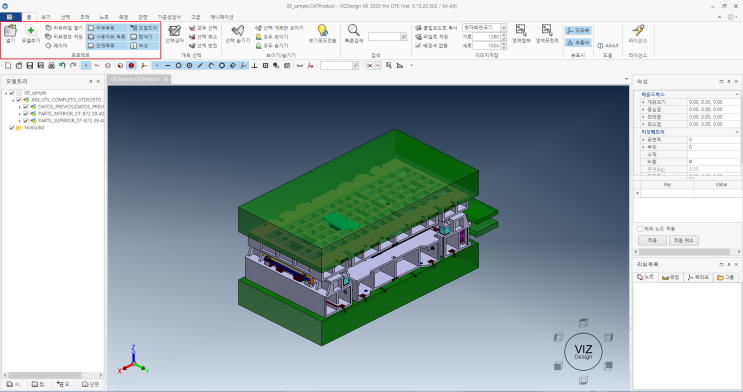Viewport: 743px width, 392px height.
Task: Expand the PARTE_INFERIOR tree node
Action: click(x=20, y=114)
